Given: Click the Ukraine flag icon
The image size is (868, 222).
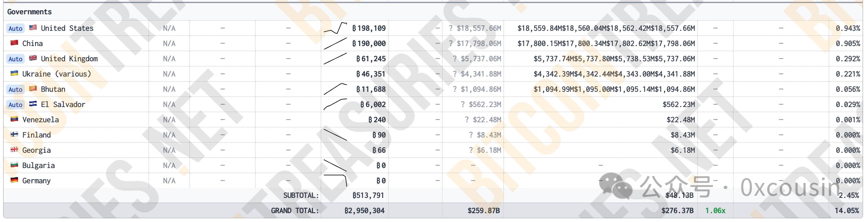Looking at the screenshot, I should (x=14, y=73).
